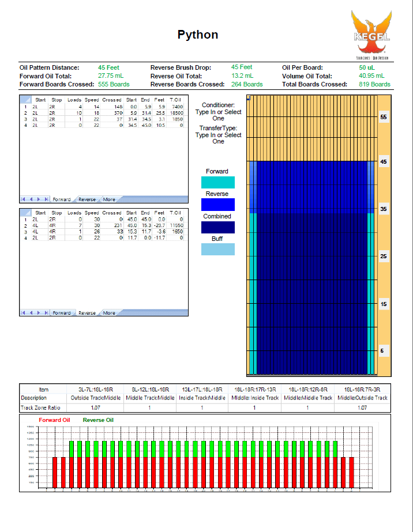Screen dimensions: 413x532
Task: Select row 3 header in lower table
Action: (25, 232)
